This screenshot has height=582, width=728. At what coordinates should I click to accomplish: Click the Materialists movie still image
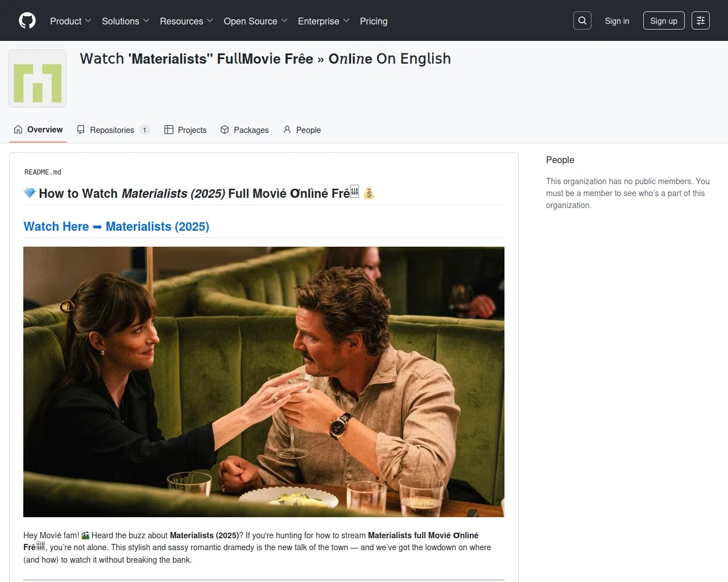pyautogui.click(x=264, y=381)
